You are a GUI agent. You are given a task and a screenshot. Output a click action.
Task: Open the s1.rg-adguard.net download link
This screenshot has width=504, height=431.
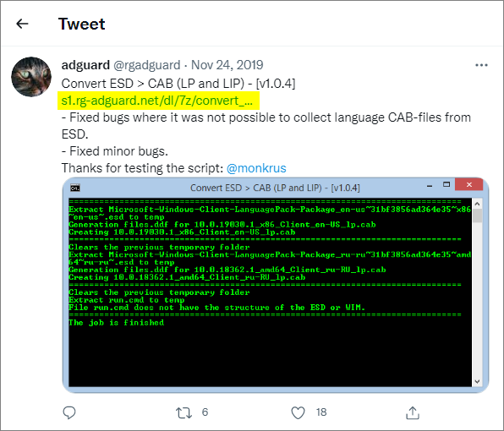pos(156,101)
